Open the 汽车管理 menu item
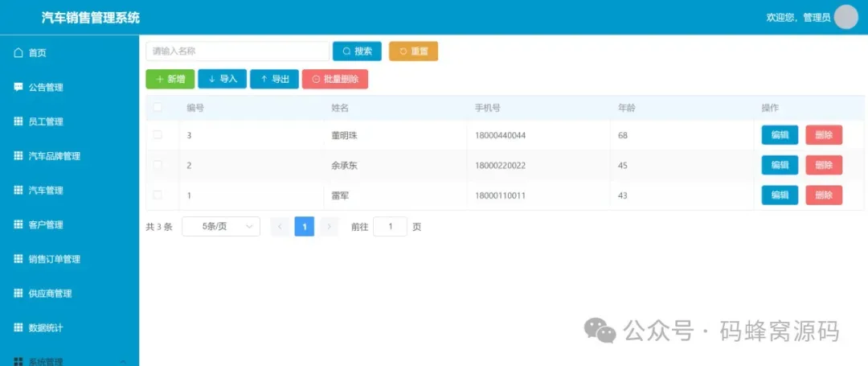 [x=69, y=191]
